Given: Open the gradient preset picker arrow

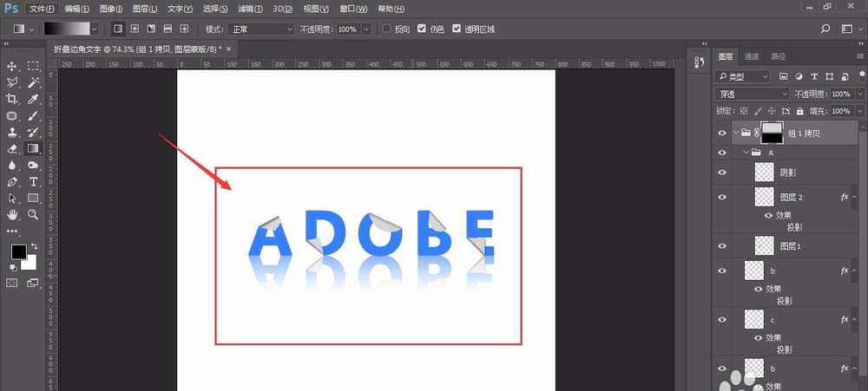Looking at the screenshot, I should coord(101,29).
